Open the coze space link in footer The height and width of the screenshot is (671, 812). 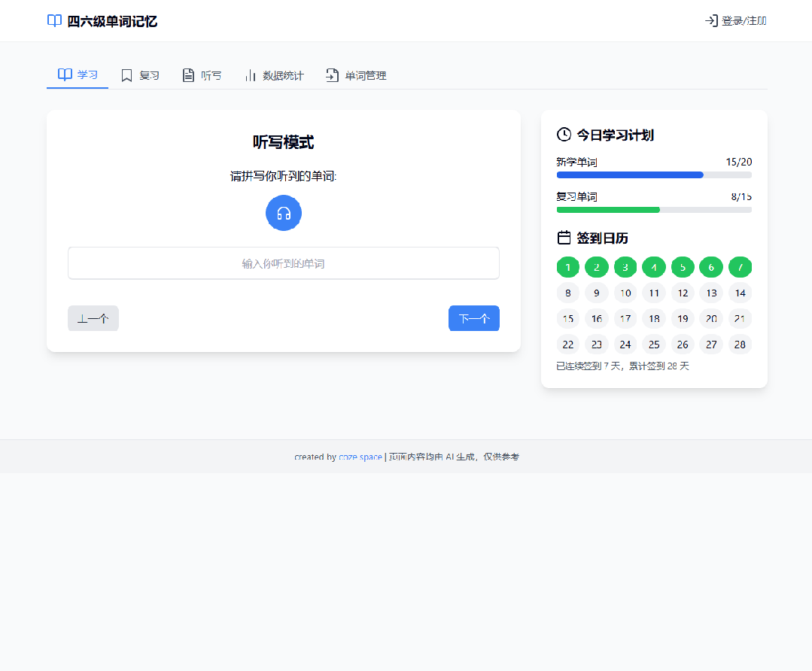click(x=360, y=457)
